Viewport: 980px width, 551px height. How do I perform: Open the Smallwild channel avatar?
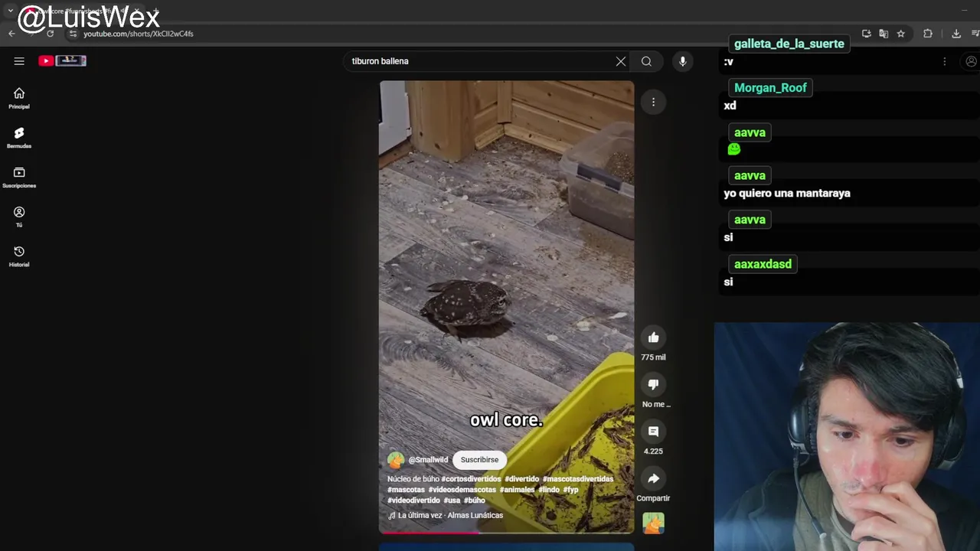pos(396,460)
